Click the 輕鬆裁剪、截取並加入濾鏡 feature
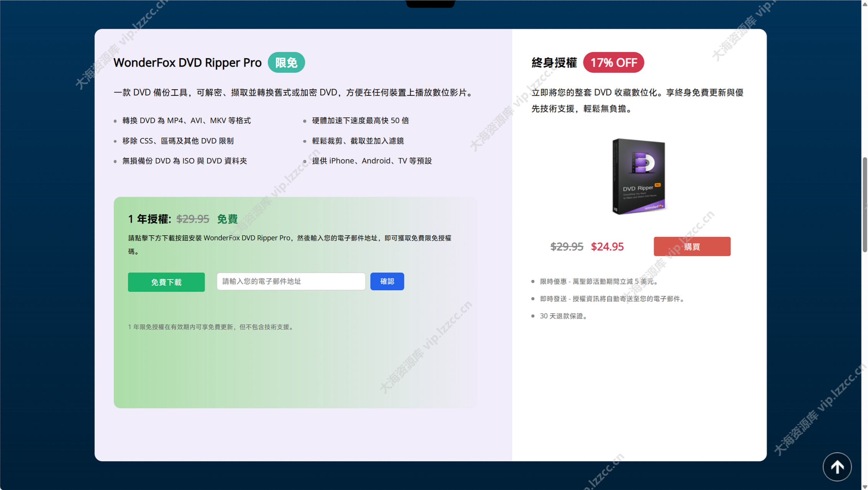This screenshot has height=490, width=868. (358, 141)
